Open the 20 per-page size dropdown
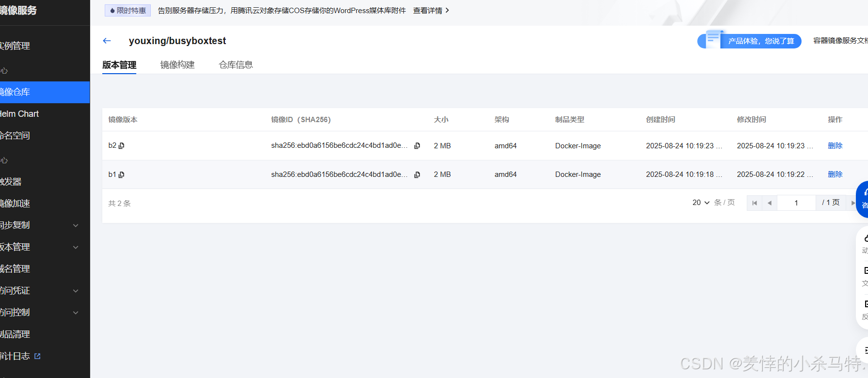The image size is (868, 378). coord(701,203)
